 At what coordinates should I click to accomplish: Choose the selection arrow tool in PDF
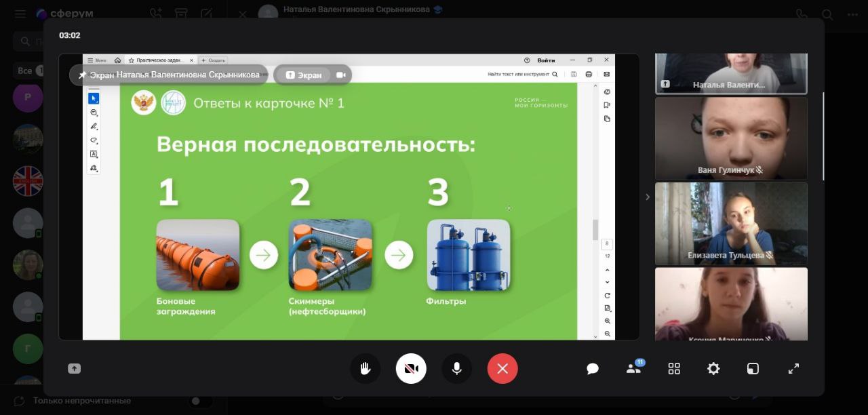tap(94, 99)
